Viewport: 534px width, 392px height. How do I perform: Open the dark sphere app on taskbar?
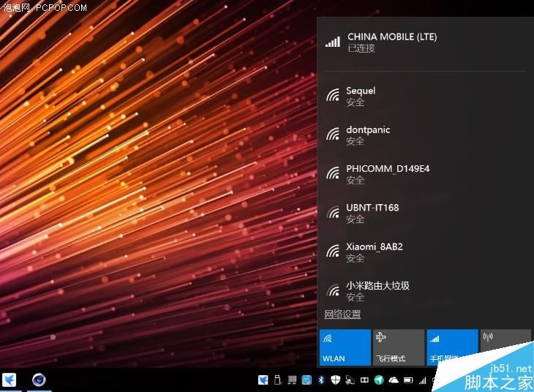click(39, 380)
